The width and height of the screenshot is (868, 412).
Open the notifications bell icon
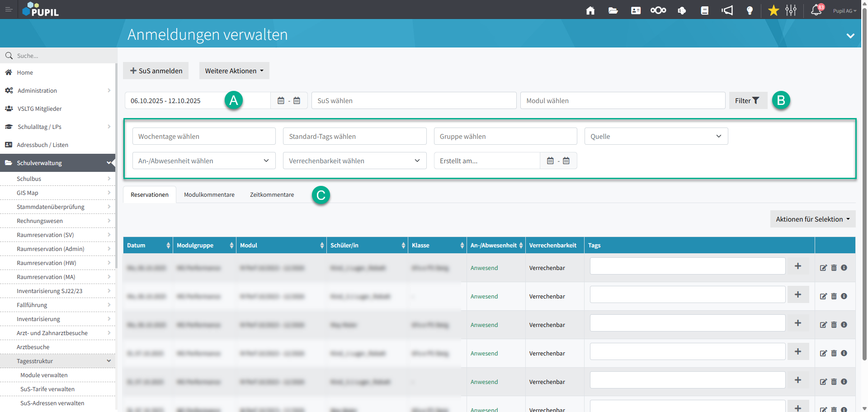tap(816, 10)
